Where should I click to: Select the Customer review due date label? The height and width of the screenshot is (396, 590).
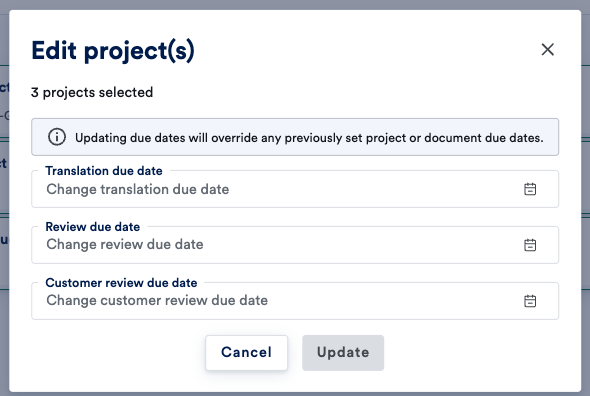[x=121, y=283]
